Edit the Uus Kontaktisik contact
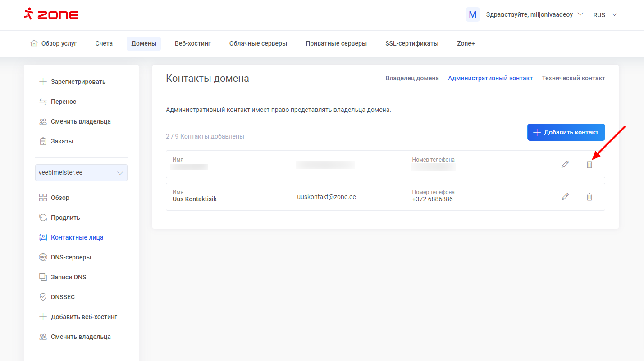 tap(565, 197)
